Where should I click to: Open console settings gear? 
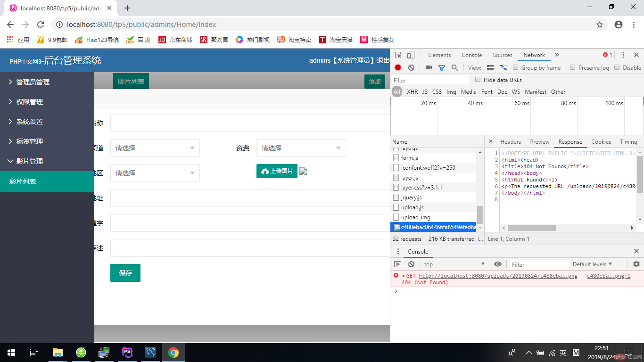pos(636,264)
